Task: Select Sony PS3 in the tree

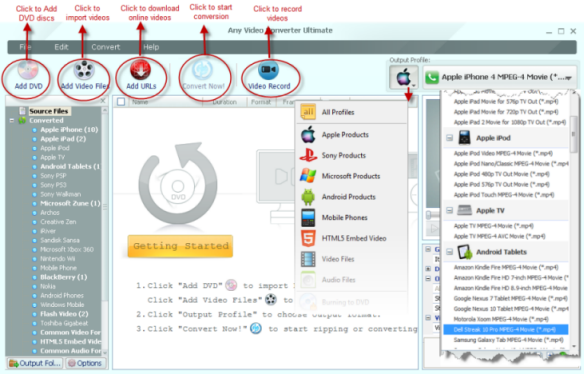Action: 53,185
